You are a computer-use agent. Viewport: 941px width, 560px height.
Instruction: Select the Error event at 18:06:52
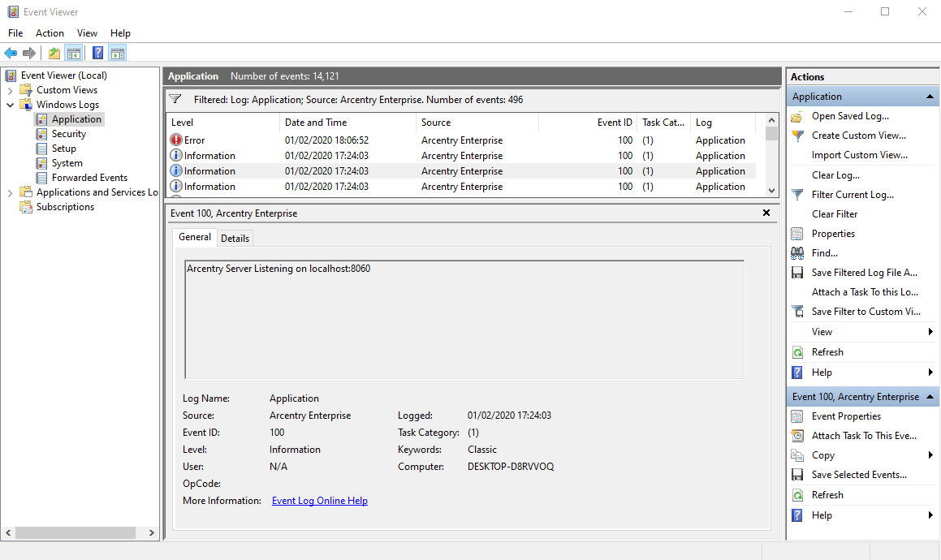pyautogui.click(x=460, y=140)
